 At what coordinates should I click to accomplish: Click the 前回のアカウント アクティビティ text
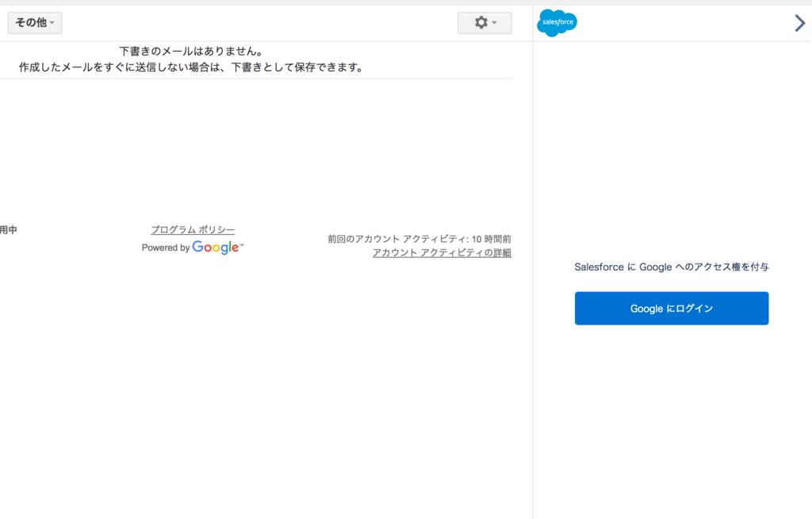point(419,239)
